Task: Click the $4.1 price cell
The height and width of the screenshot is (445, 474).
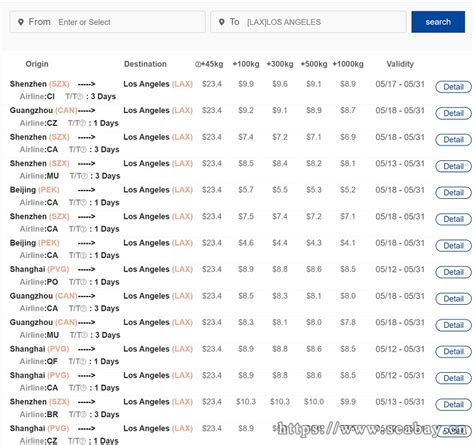Action: (348, 243)
